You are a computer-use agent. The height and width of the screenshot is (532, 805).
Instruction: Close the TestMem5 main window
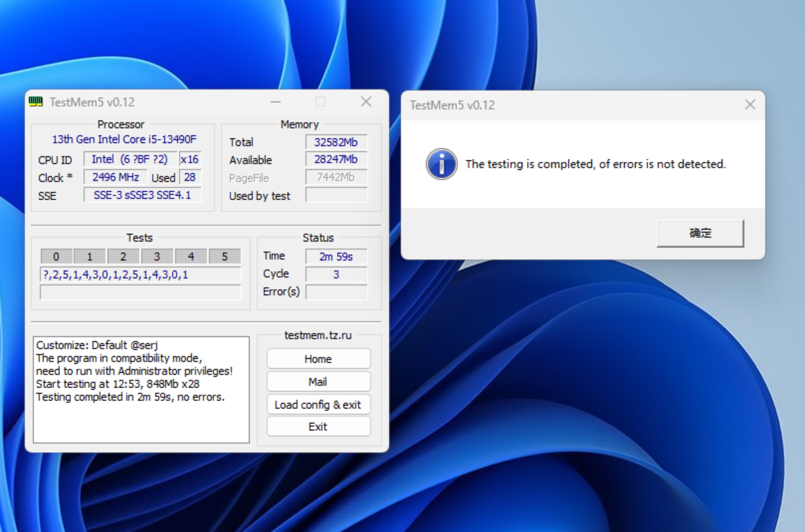click(x=366, y=102)
